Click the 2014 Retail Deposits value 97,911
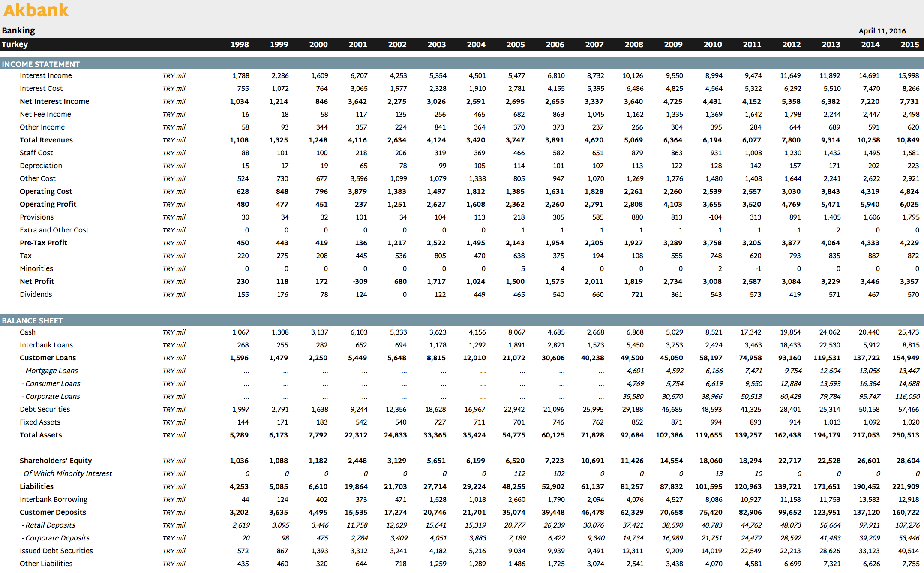The width and height of the screenshot is (924, 573). tap(869, 525)
